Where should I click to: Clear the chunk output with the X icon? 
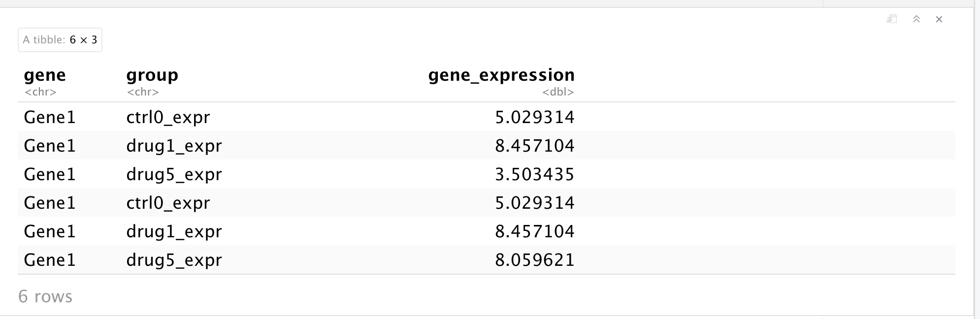click(x=939, y=19)
